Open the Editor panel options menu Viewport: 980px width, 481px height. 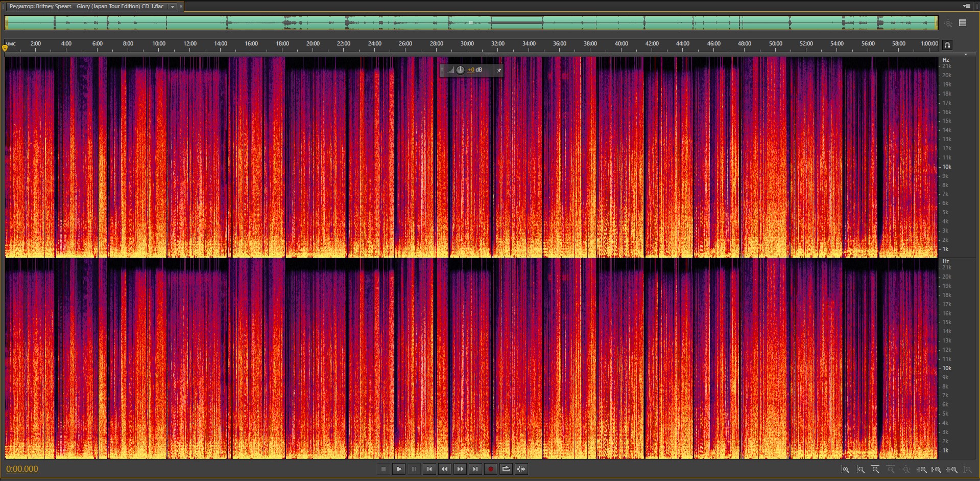(x=966, y=6)
